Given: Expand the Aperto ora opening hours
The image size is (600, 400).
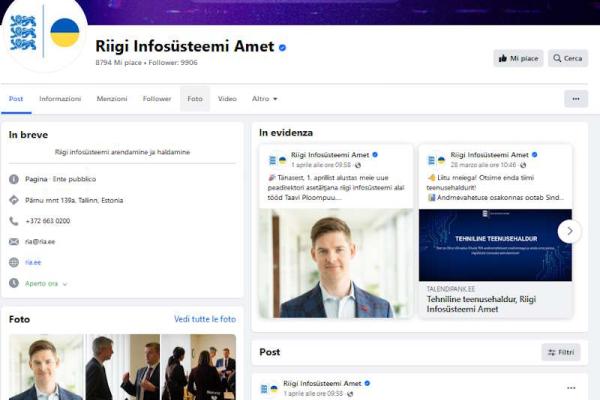Looking at the screenshot, I should click(x=46, y=284).
